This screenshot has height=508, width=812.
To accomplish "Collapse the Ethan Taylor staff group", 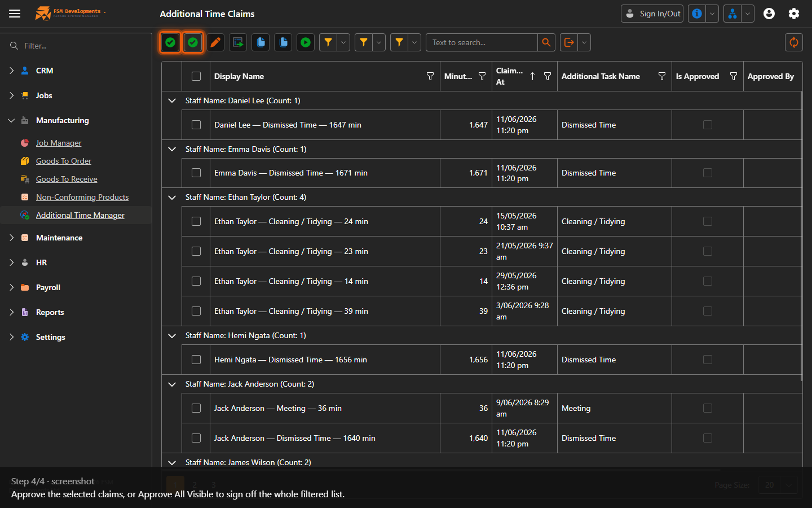I will (x=172, y=197).
